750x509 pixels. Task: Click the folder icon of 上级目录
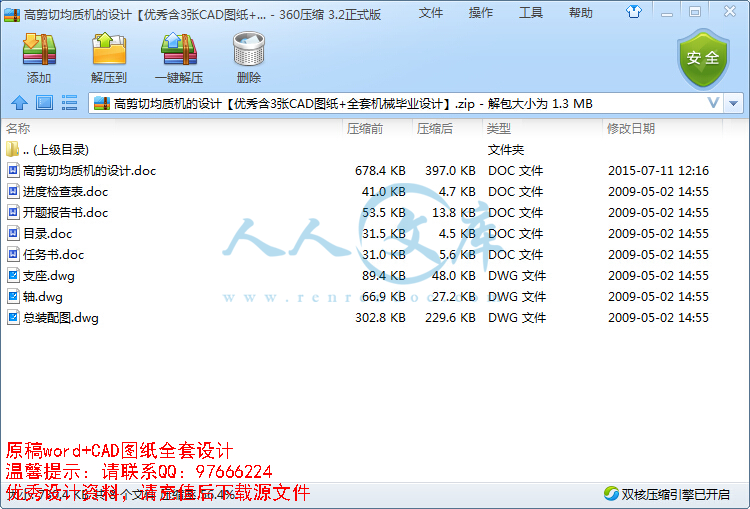[x=12, y=149]
